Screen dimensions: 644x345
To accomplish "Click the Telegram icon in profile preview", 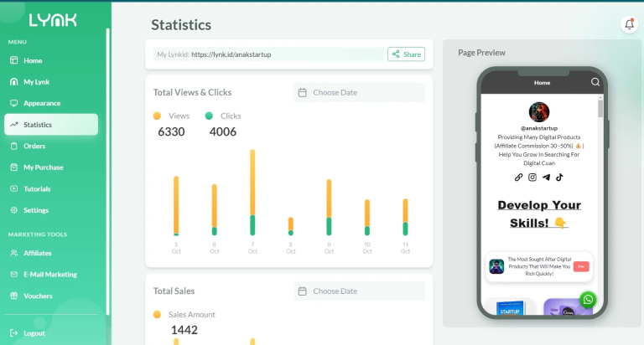I will (x=546, y=177).
